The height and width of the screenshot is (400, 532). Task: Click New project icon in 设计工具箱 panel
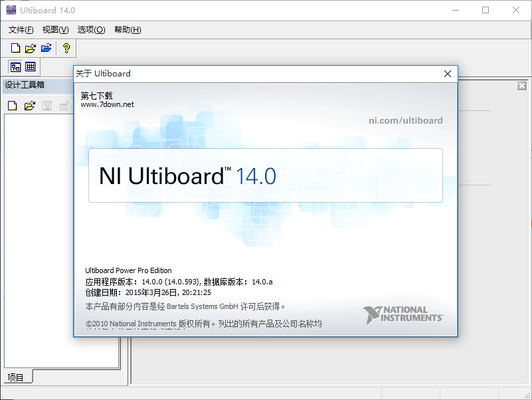coord(12,106)
